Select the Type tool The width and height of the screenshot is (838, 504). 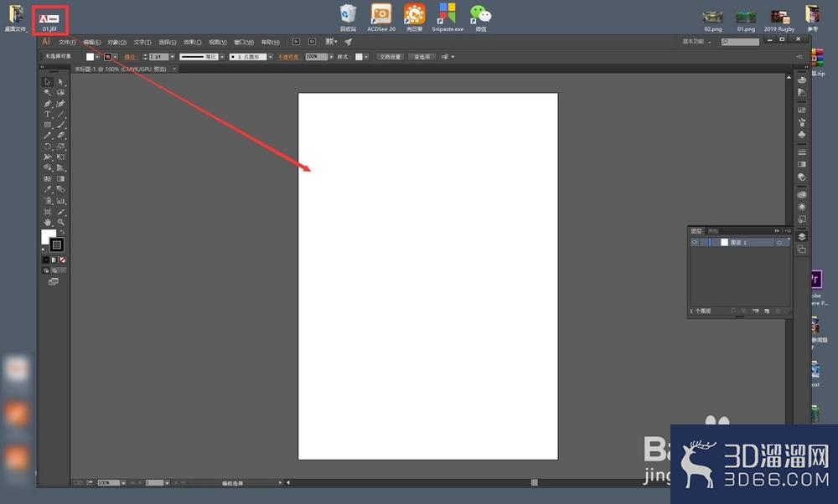48,114
